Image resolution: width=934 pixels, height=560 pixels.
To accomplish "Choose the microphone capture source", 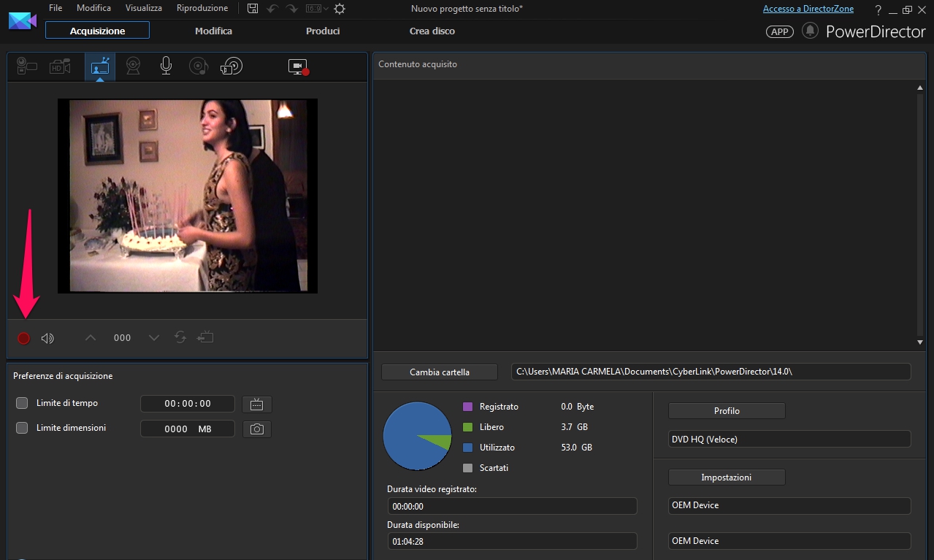I will coord(166,66).
